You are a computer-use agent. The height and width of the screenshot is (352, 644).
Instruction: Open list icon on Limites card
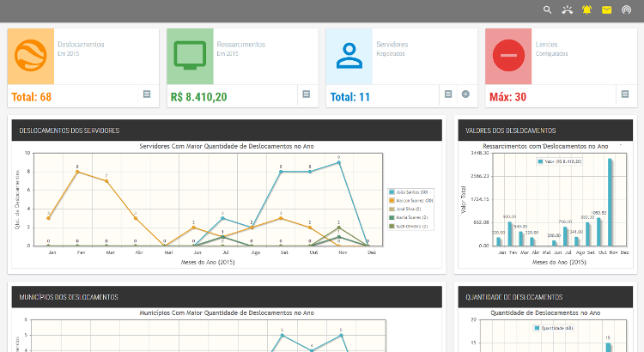point(625,94)
